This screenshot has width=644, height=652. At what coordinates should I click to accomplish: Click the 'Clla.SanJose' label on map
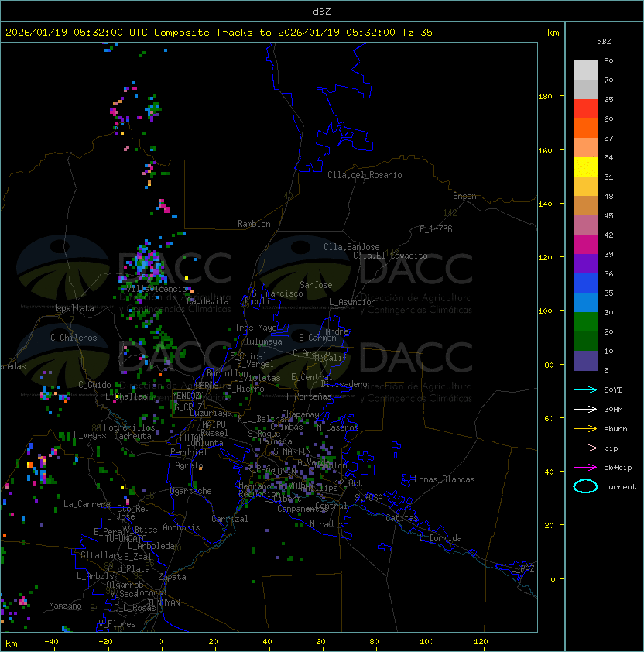351,247
